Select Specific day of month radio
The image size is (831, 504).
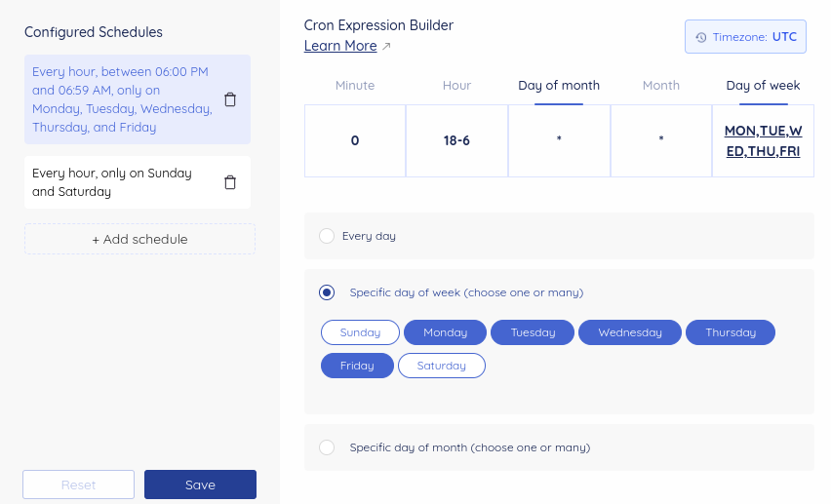coord(327,447)
